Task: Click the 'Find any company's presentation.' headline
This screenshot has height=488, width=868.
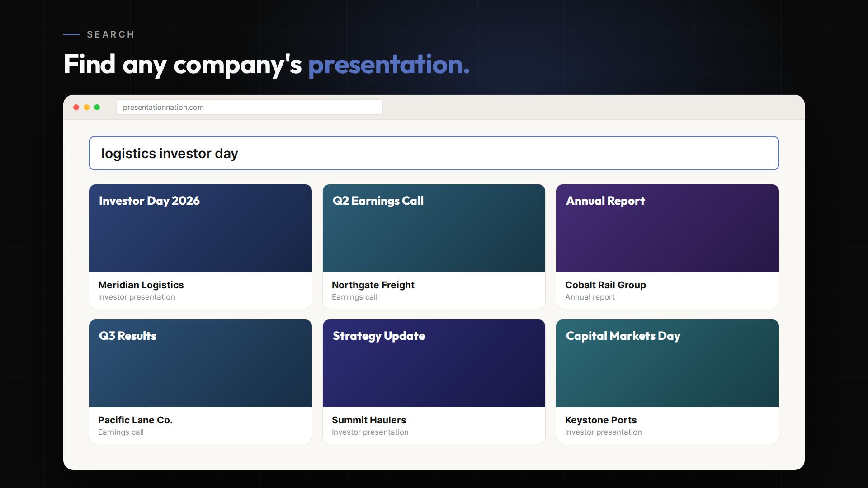Action: click(x=267, y=65)
